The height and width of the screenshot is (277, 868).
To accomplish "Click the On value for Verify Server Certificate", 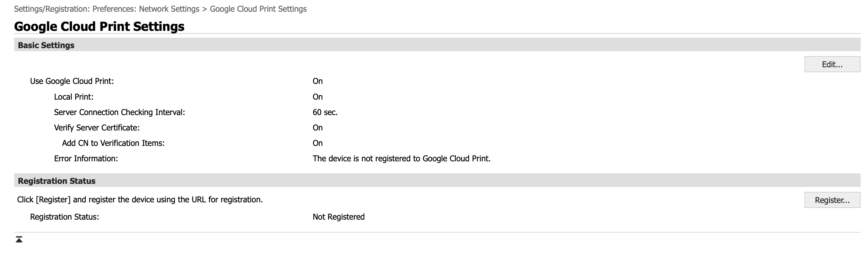I will (x=317, y=128).
